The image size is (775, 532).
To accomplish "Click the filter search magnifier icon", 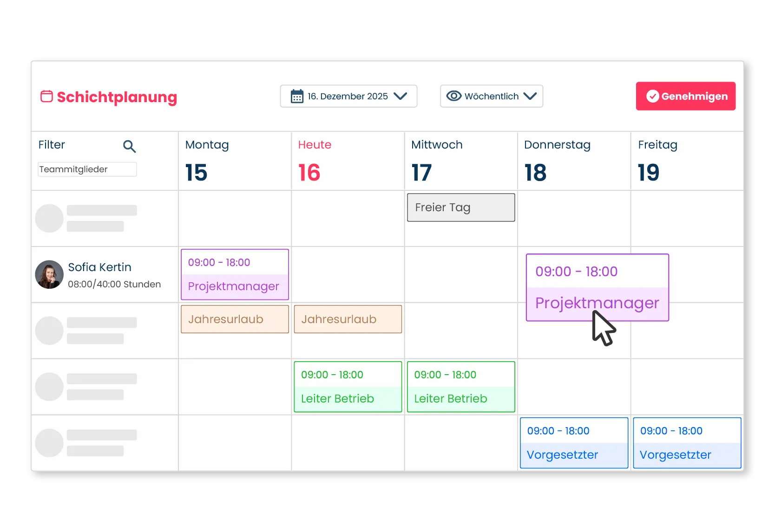I will point(129,147).
